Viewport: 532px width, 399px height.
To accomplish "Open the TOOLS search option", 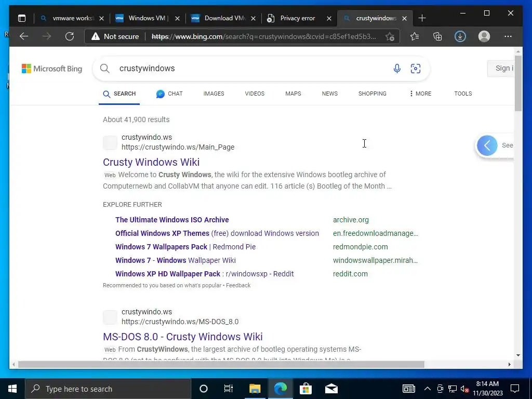I will tap(463, 94).
